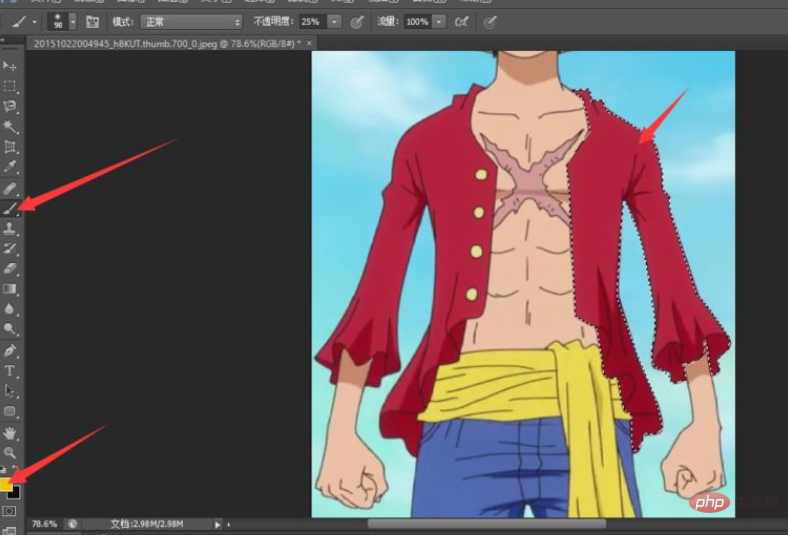
Task: Select the Hand tool
Action: [x=9, y=433]
